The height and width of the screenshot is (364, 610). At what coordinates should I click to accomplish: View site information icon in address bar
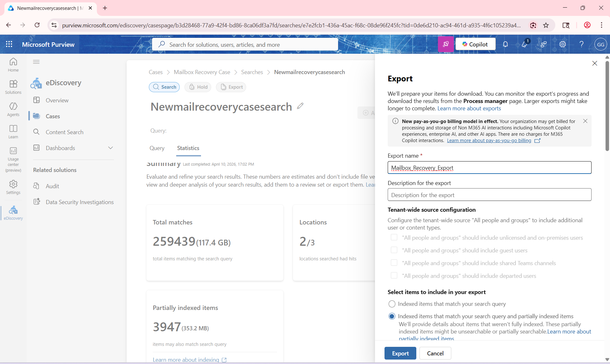54,25
